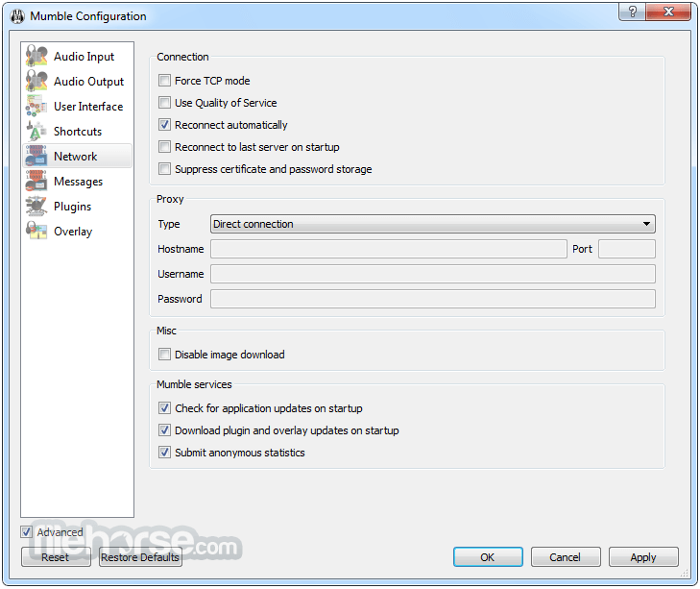This screenshot has width=700, height=589.
Task: Click the User Interface sidebar icon
Action: (x=36, y=106)
